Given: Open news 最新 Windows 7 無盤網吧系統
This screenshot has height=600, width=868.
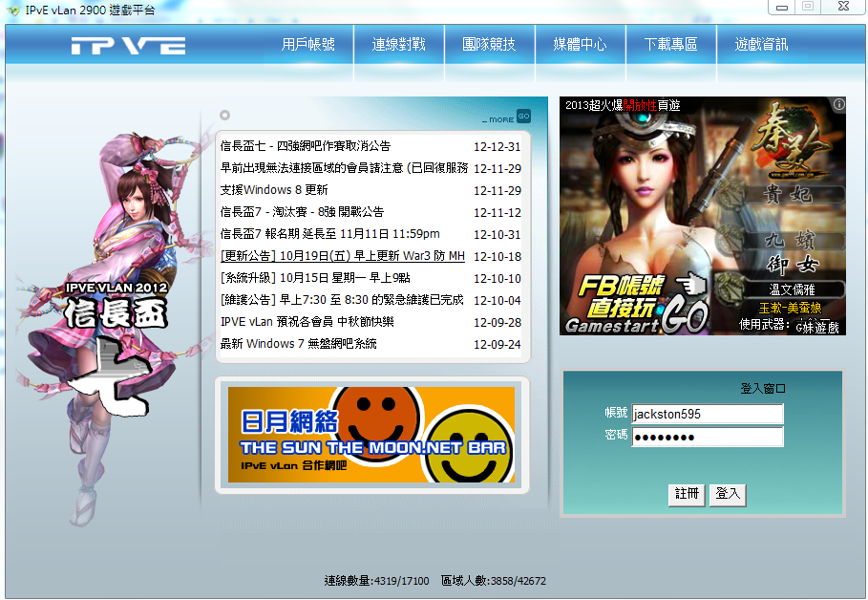Looking at the screenshot, I should tap(298, 344).
